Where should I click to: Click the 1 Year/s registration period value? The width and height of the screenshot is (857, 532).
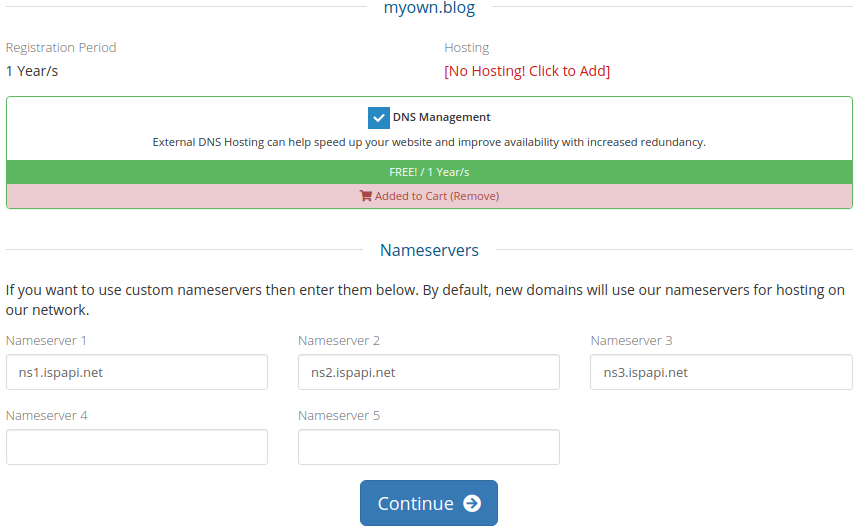pyautogui.click(x=39, y=71)
